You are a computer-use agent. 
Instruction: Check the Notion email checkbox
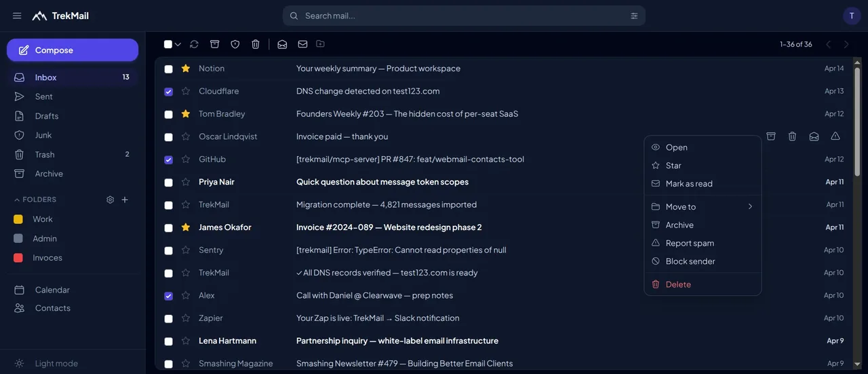point(168,69)
